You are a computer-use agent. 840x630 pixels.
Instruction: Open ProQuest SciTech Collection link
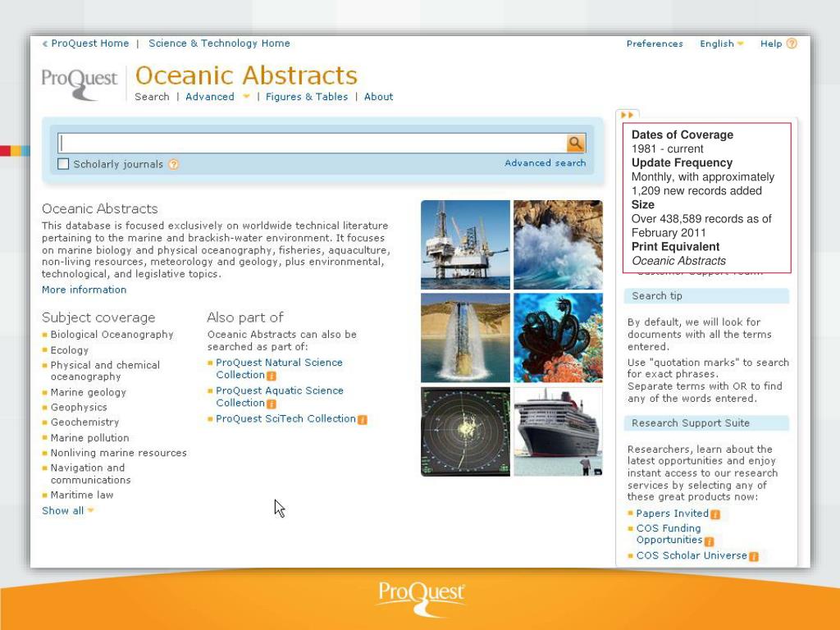(x=285, y=418)
